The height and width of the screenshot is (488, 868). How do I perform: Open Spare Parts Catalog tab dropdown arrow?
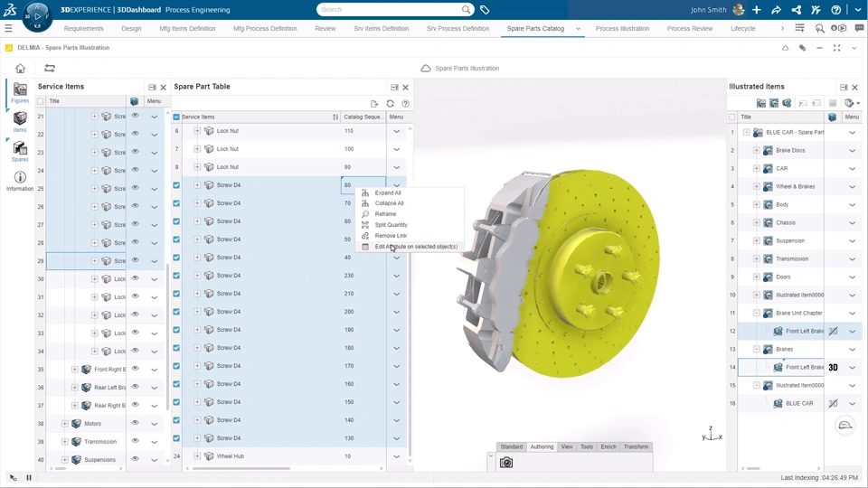click(578, 29)
